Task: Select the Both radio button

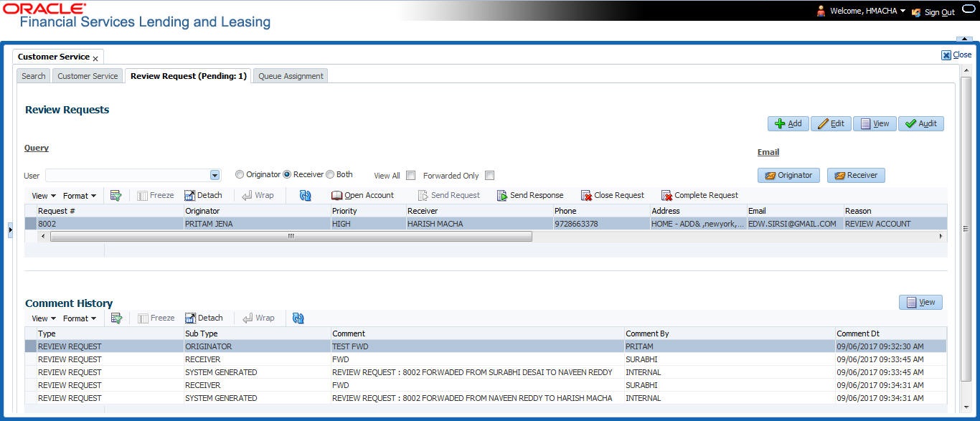Action: click(x=330, y=174)
